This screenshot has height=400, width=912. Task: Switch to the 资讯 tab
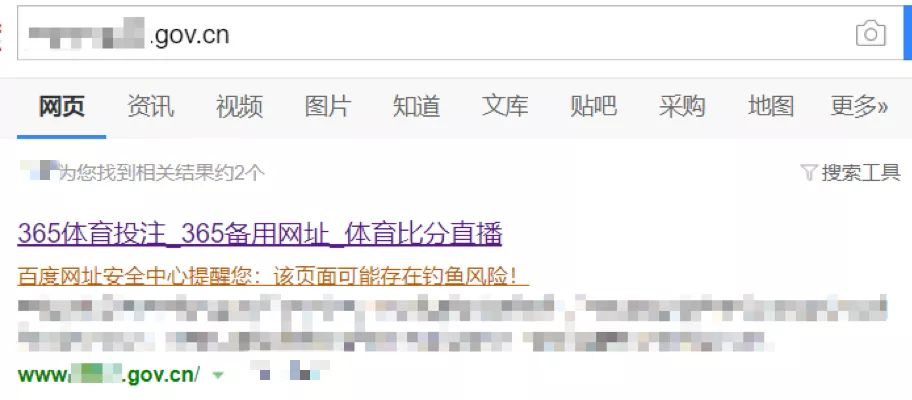click(x=151, y=107)
